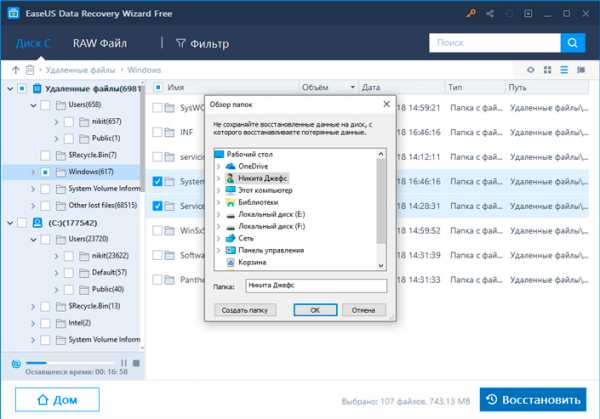Collapse the Users(658) tree node
The image size is (600, 419).
pos(33,105)
